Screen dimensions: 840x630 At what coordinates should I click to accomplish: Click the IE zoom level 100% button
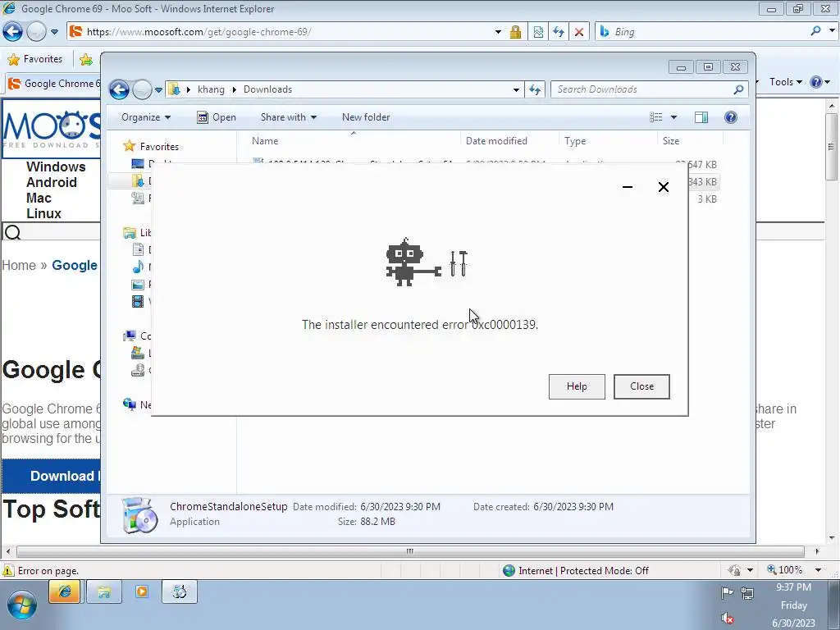[785, 570]
